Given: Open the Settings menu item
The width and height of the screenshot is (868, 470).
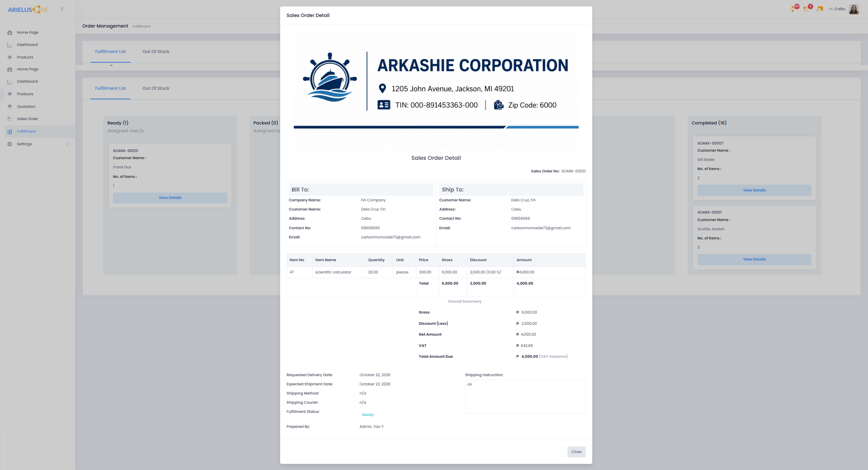Looking at the screenshot, I should tap(25, 144).
